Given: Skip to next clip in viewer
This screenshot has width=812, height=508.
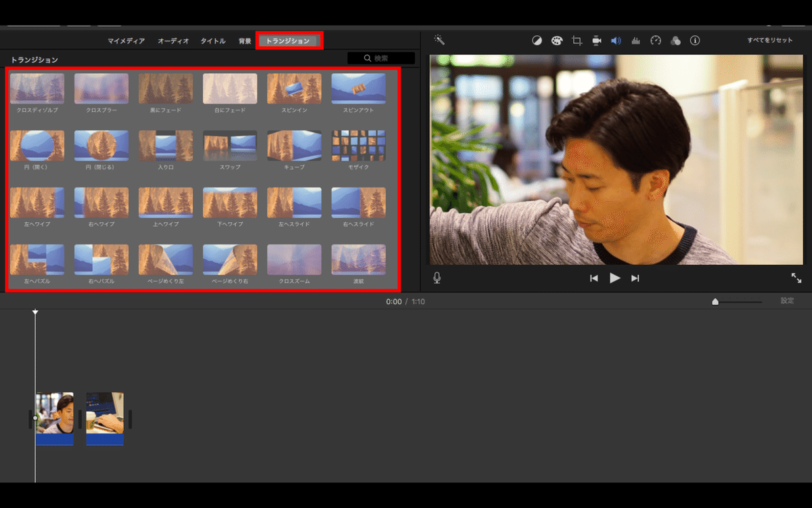Looking at the screenshot, I should (x=635, y=278).
